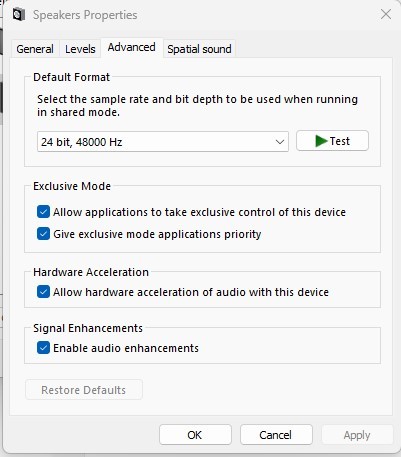Image resolution: width=401 pixels, height=457 pixels.
Task: Click the Speakers Properties title bar icon
Action: coord(19,15)
